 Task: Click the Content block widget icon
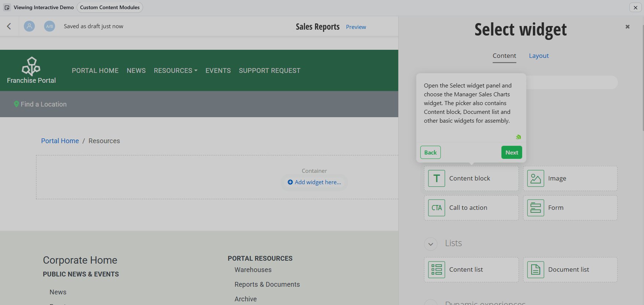pos(436,178)
